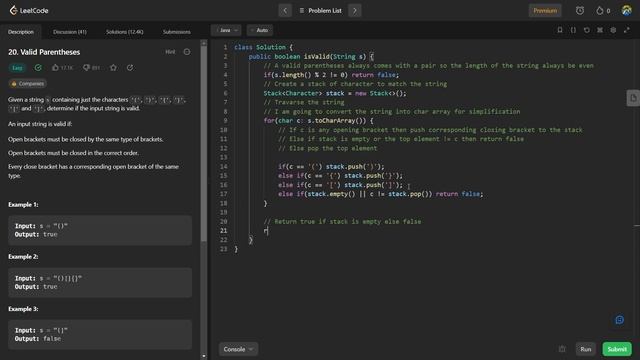The width and height of the screenshot is (640, 360).
Task: Reset code to default icon
Action: point(587,30)
